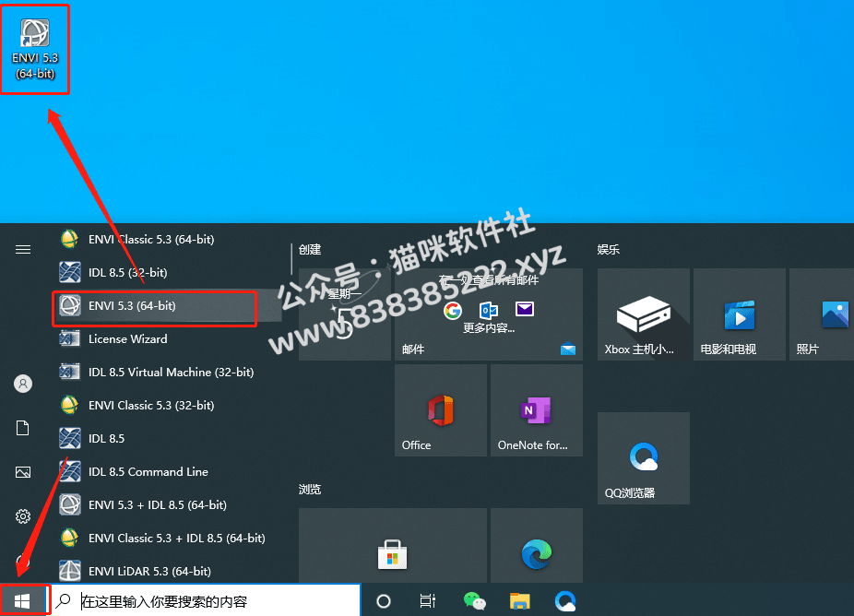
Task: Click the ENVI Classic 5.3 (64-bit) icon
Action: 70,239
